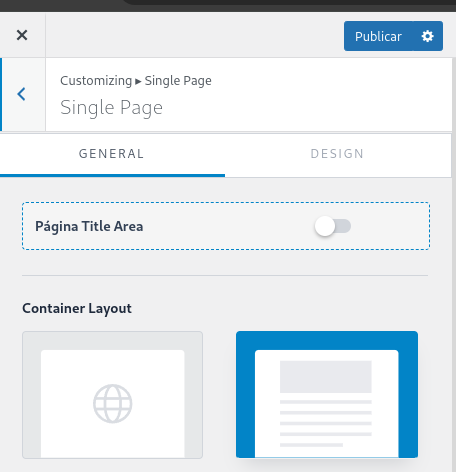Open publish settings gear icon
Image resolution: width=456 pixels, height=472 pixels.
pos(428,36)
